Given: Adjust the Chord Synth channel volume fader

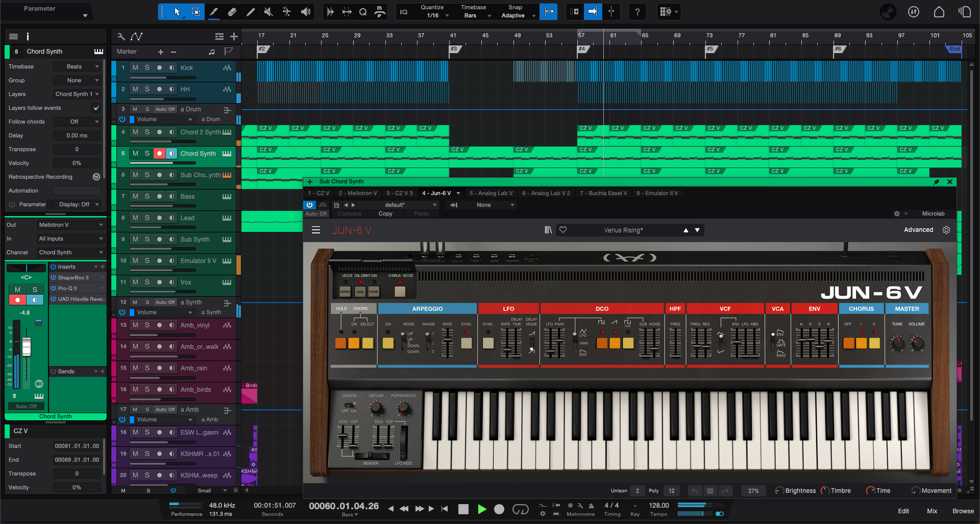Looking at the screenshot, I should tap(27, 347).
